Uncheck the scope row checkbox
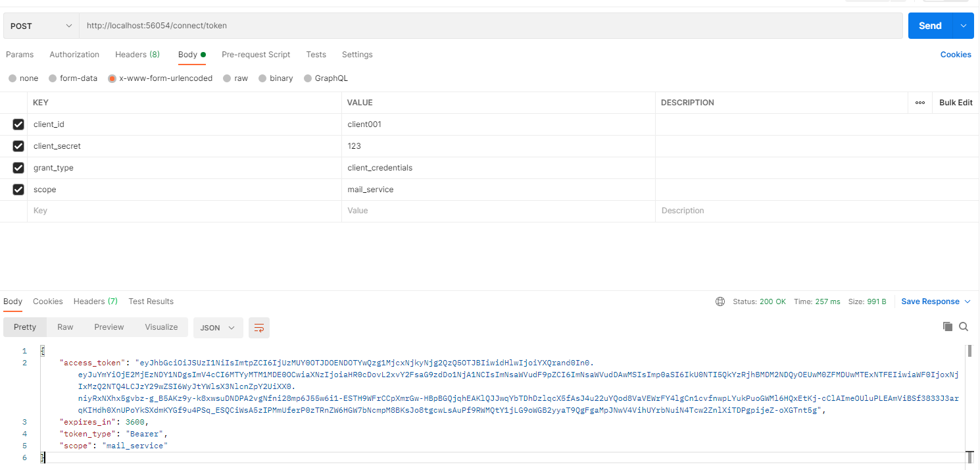This screenshot has width=980, height=470. pyautogui.click(x=18, y=190)
